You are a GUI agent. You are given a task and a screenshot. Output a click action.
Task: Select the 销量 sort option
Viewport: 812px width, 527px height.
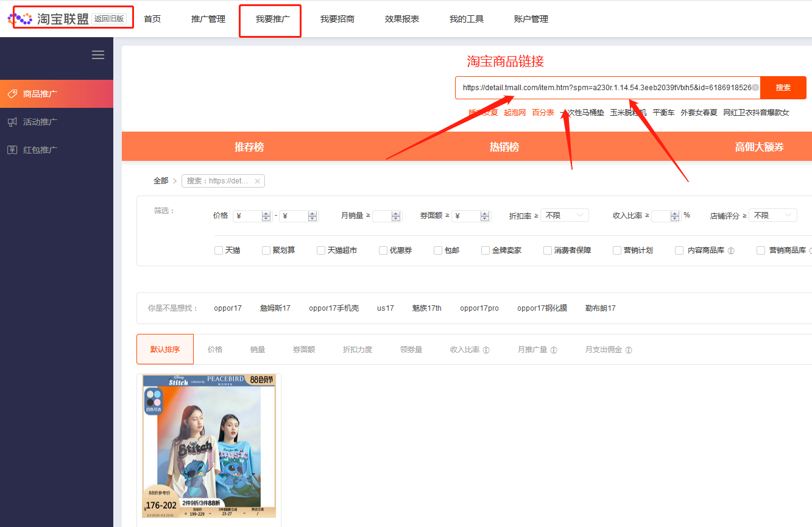pyautogui.click(x=257, y=349)
